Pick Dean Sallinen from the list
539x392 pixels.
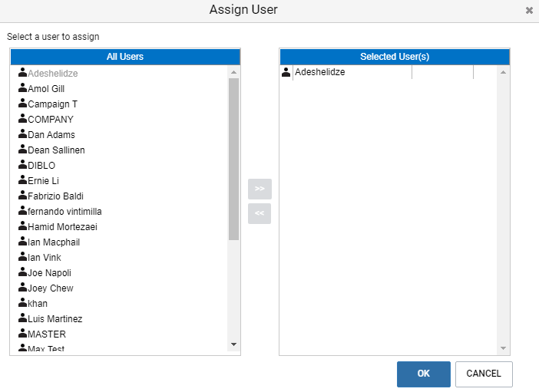click(x=56, y=150)
